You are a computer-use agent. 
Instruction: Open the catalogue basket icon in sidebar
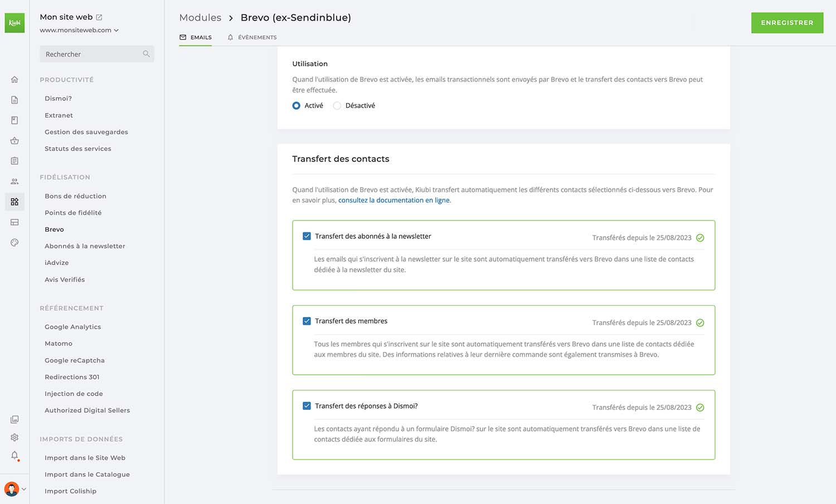pos(14,141)
